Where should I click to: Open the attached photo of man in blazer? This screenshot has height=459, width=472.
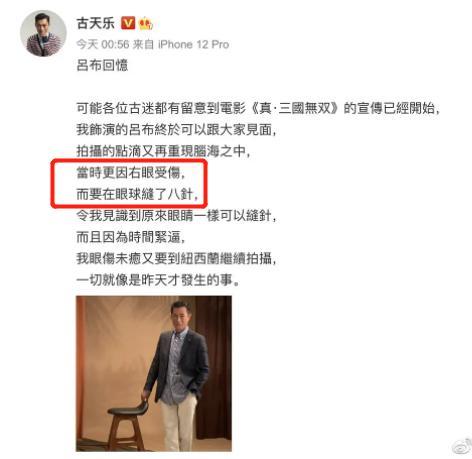154,374
